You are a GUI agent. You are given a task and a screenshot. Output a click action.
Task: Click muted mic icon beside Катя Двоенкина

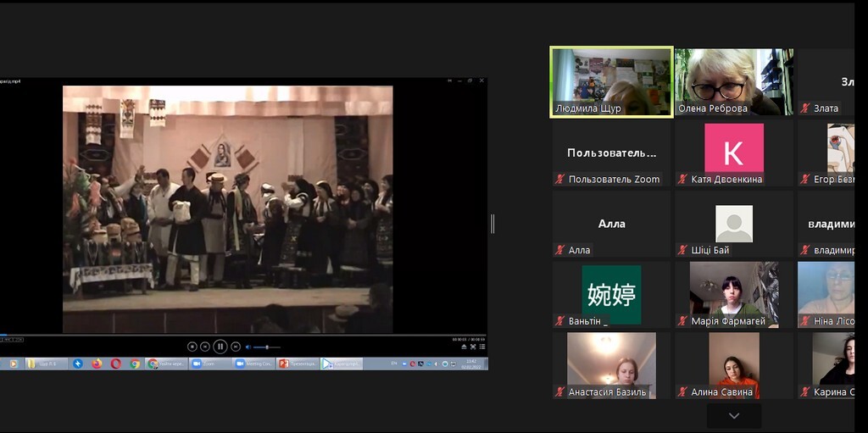click(x=682, y=180)
